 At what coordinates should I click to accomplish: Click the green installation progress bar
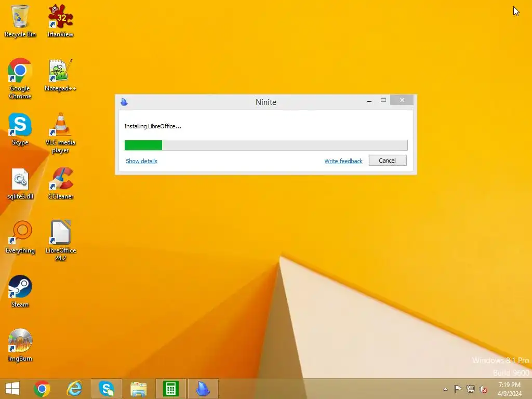[266, 145]
